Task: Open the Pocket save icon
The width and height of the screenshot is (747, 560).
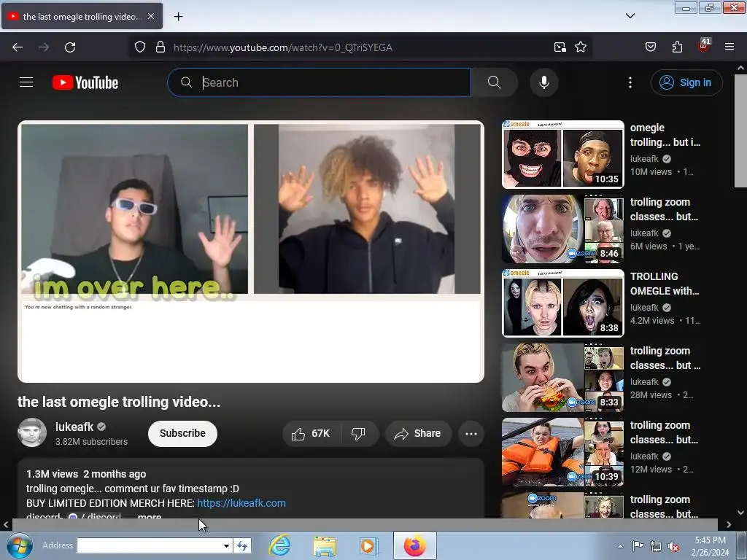Action: pyautogui.click(x=650, y=47)
